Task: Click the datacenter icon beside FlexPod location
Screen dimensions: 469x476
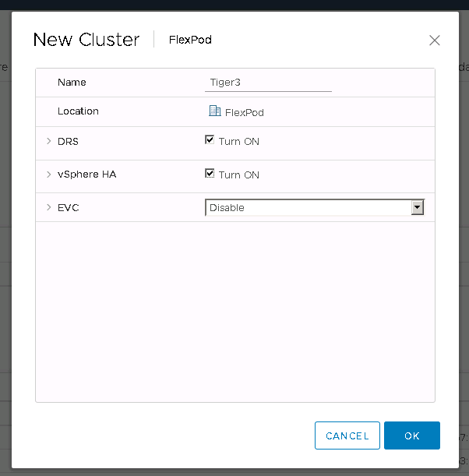Action: pyautogui.click(x=215, y=111)
